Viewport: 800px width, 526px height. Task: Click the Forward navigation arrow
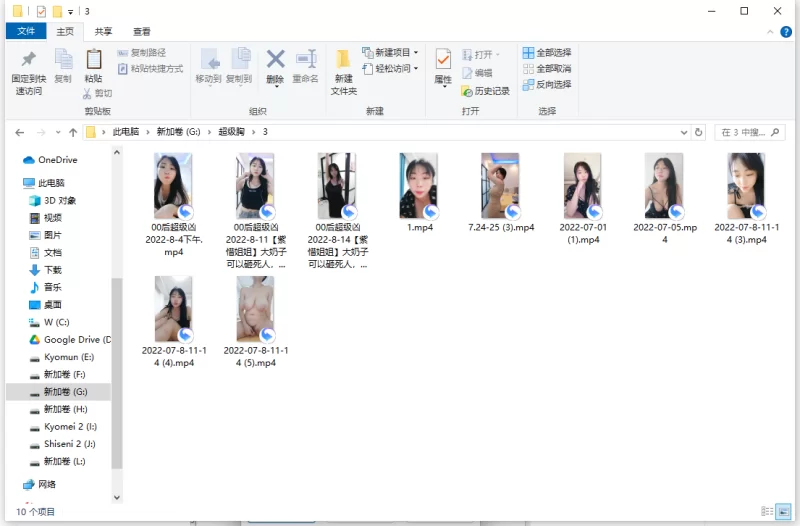pos(41,133)
